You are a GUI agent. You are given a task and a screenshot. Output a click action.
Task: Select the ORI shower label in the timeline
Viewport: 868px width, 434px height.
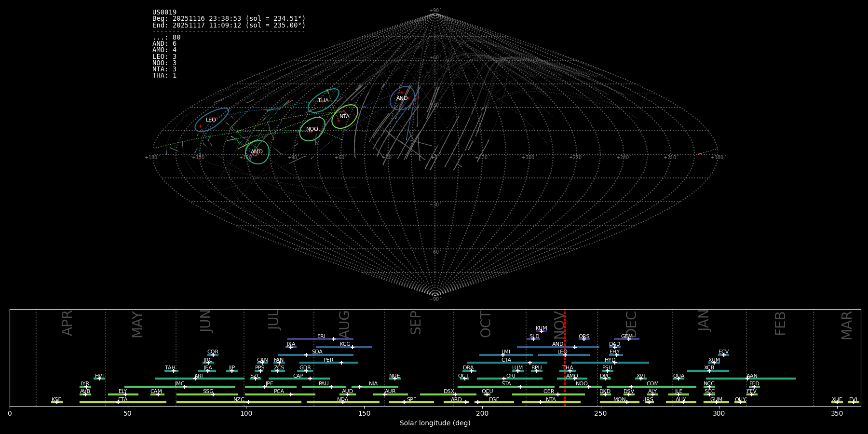pyautogui.click(x=511, y=376)
